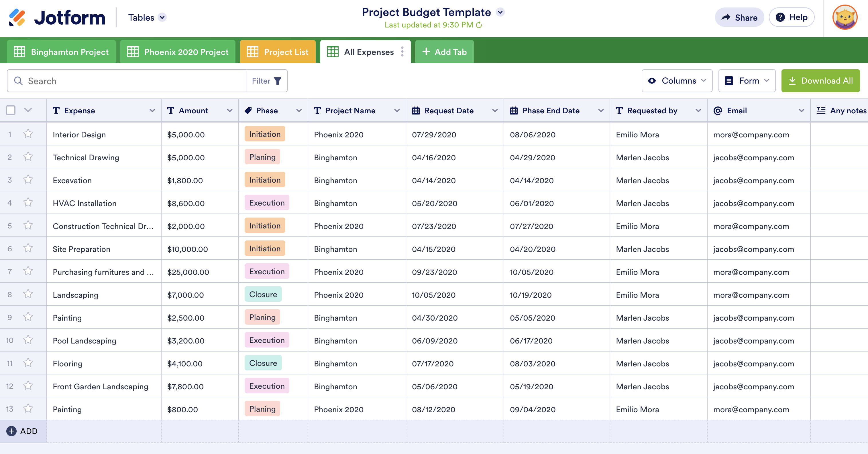Open the Amount column header dropdown
This screenshot has width=868, height=454.
coord(229,110)
